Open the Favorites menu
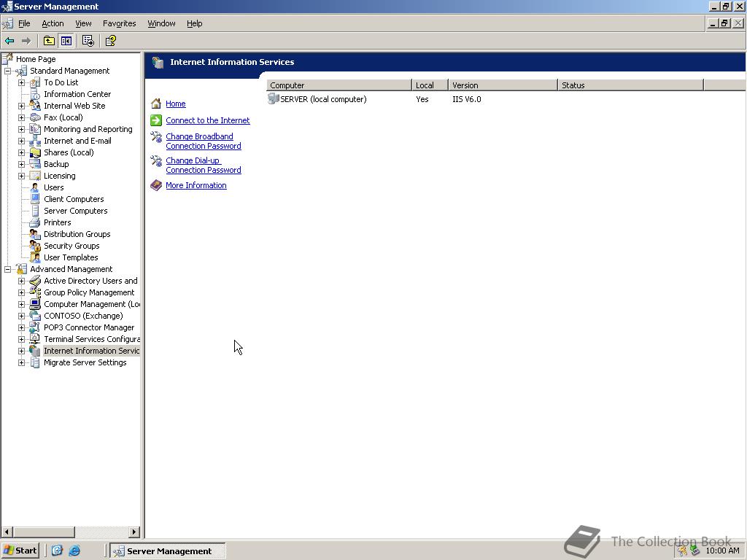 [x=119, y=23]
